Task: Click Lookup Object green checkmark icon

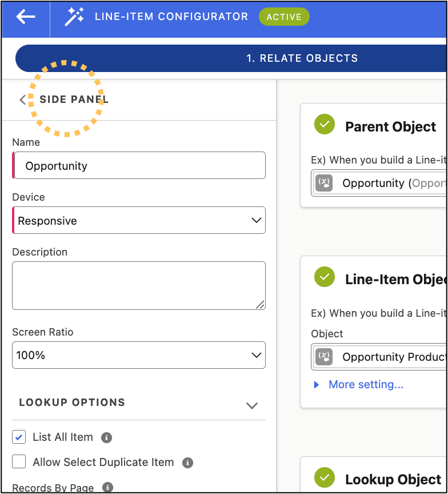Action: [x=324, y=477]
